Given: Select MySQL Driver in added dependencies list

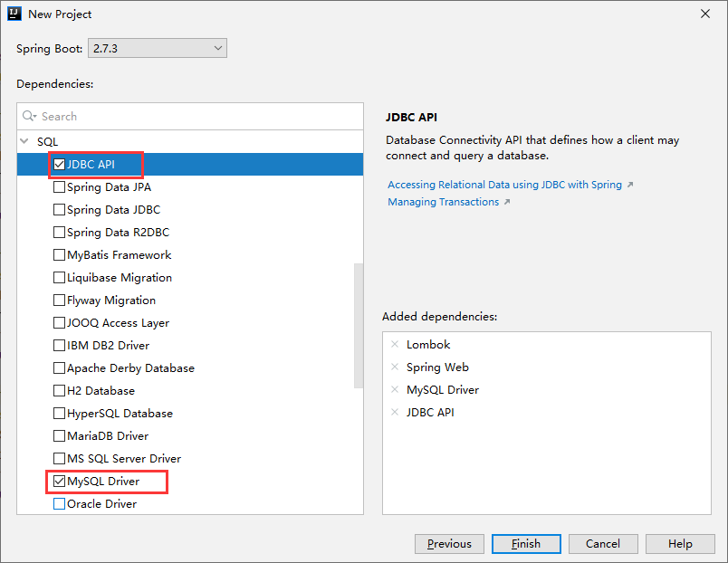Looking at the screenshot, I should (443, 390).
